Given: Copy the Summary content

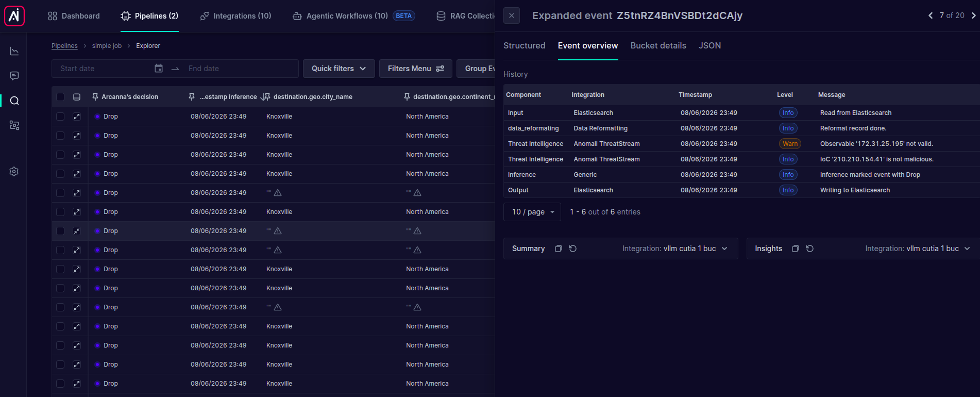Looking at the screenshot, I should point(558,249).
